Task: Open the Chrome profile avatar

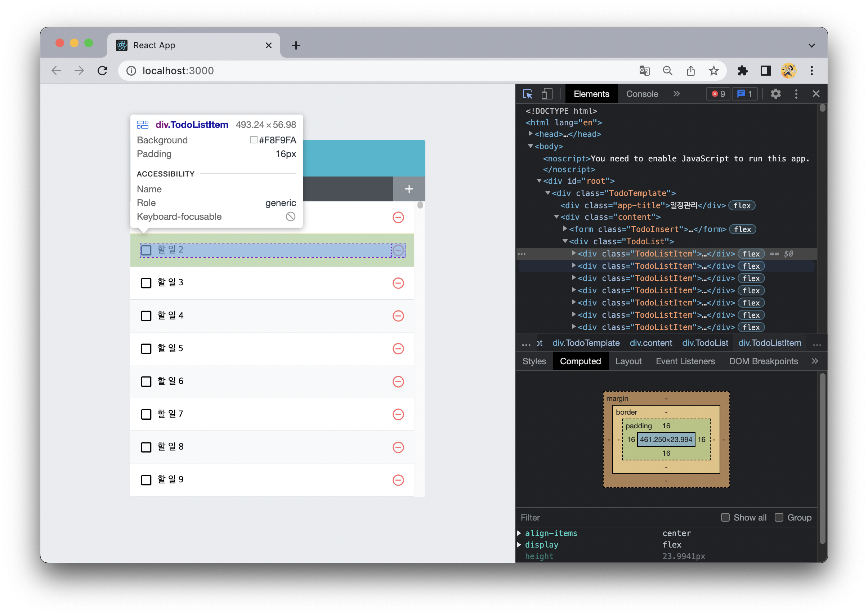Action: pos(788,71)
